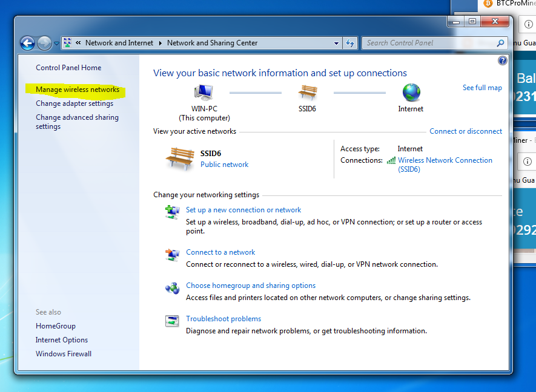Viewport: 536px width, 392px height.
Task: Open Wireless Network Connection (SSID6) status
Action: pos(445,165)
